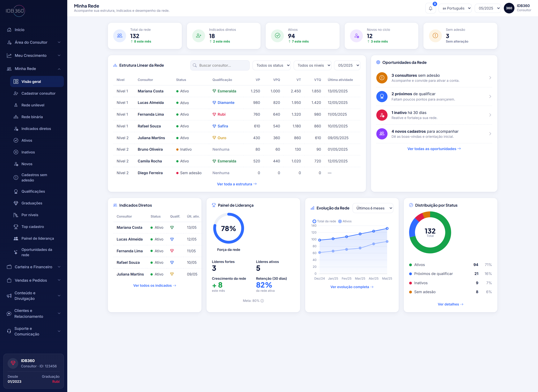Click the green Ativos legend dot
The image size is (538, 392).
pos(411,265)
